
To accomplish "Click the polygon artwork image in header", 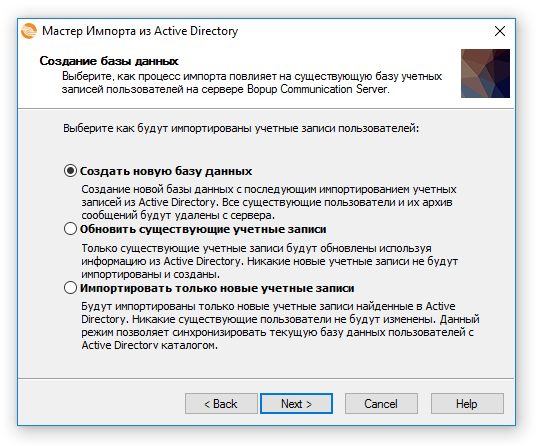I will point(485,73).
